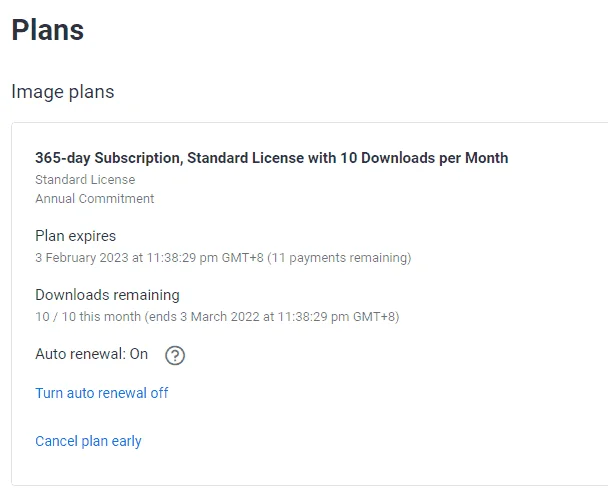Click the '3 March 2022' month end date
This screenshot has height=501, width=608.
pyautogui.click(x=220, y=316)
